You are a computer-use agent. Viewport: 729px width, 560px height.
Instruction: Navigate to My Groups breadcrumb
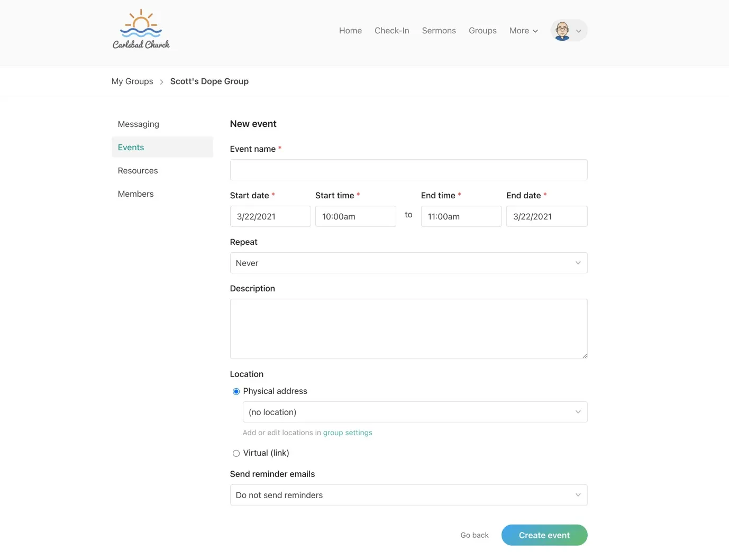[132, 81]
